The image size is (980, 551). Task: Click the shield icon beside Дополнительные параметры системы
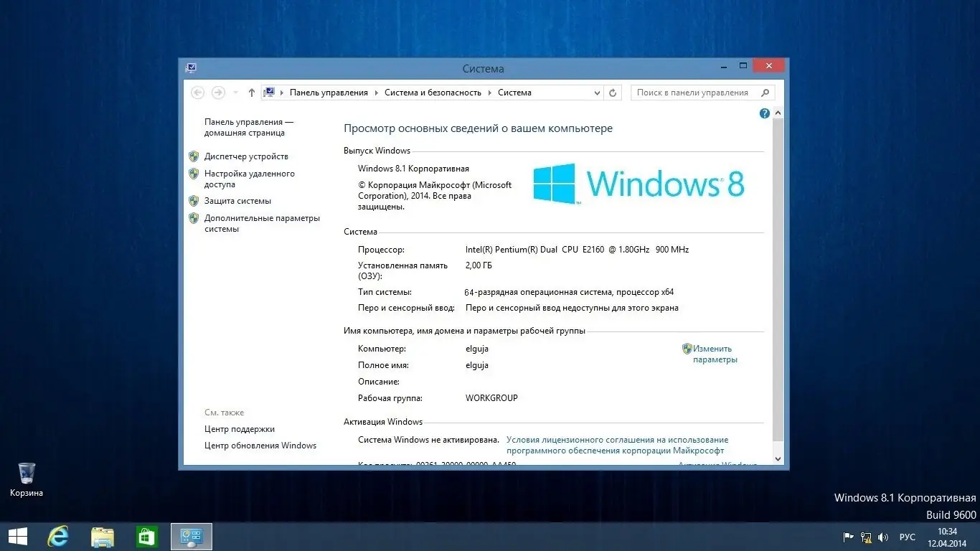[x=194, y=218]
